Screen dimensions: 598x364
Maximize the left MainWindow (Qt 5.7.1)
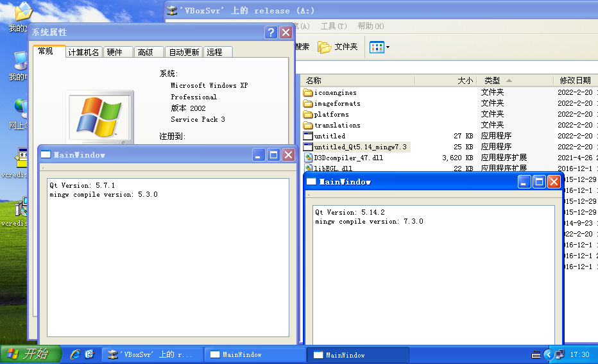[x=273, y=155]
